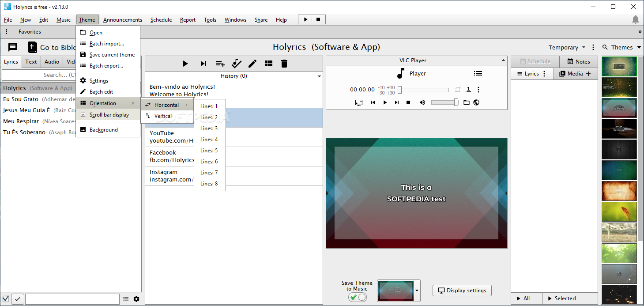Open list icon beside bottom filter field

click(126, 299)
